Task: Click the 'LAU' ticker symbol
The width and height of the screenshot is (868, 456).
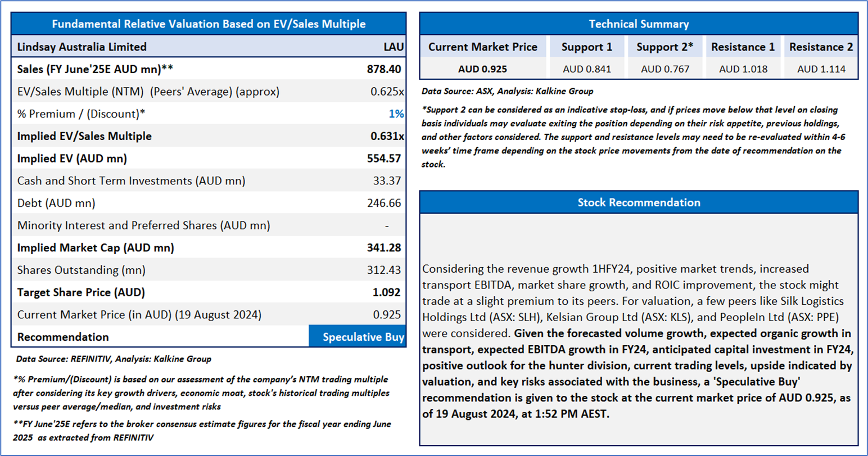Action: [394, 47]
